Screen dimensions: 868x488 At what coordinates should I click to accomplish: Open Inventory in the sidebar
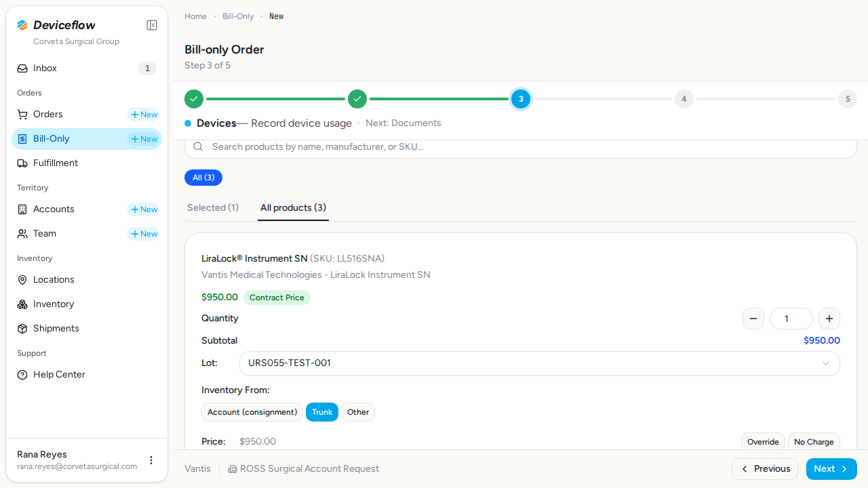[87, 304]
